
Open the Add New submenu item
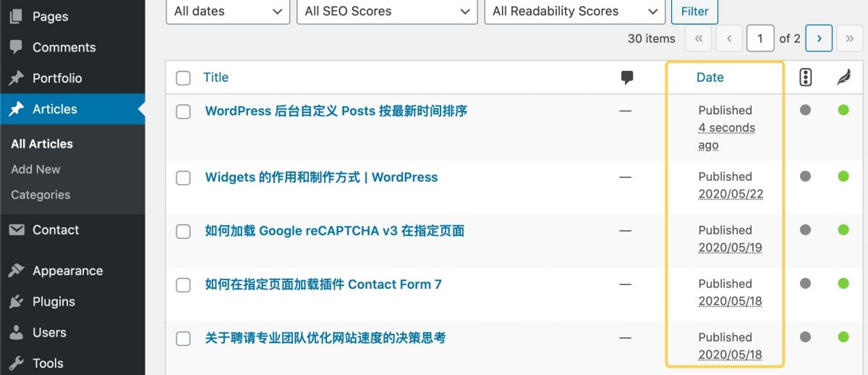(x=35, y=169)
